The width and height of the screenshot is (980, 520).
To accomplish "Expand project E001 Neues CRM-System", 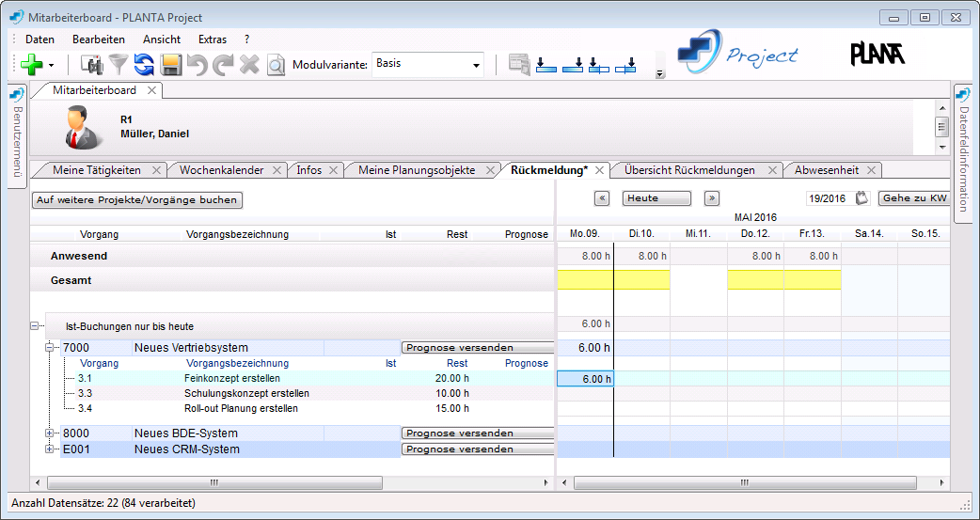I will click(x=49, y=449).
